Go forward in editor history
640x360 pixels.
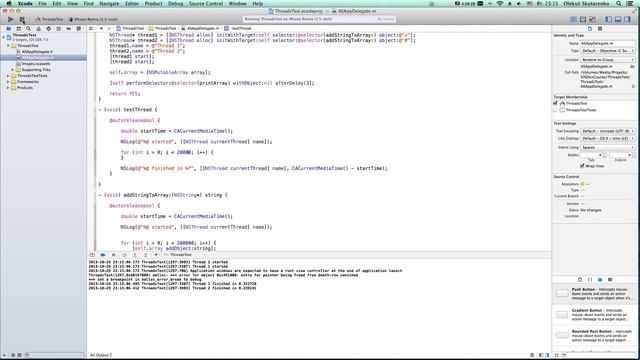pos(109,29)
